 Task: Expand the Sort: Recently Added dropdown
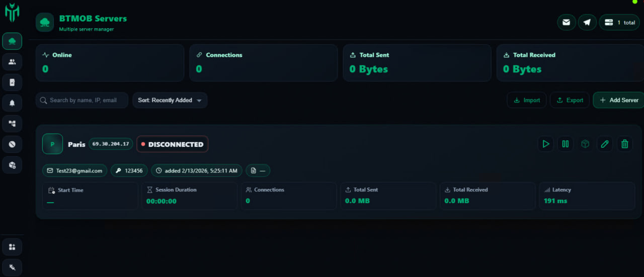pos(170,101)
